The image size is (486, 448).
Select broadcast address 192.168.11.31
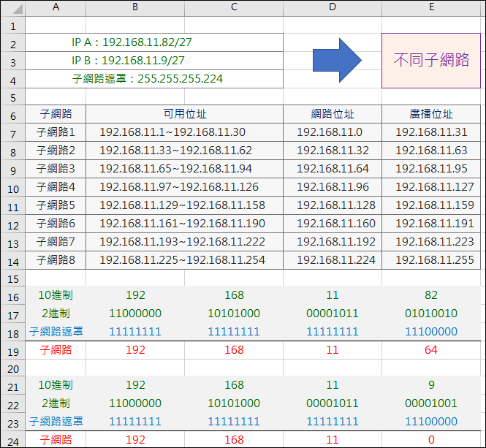[431, 132]
